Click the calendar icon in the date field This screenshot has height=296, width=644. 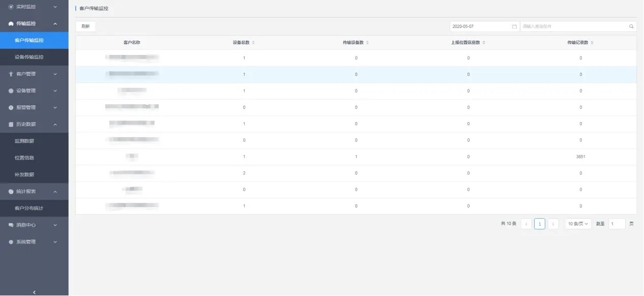click(x=514, y=26)
